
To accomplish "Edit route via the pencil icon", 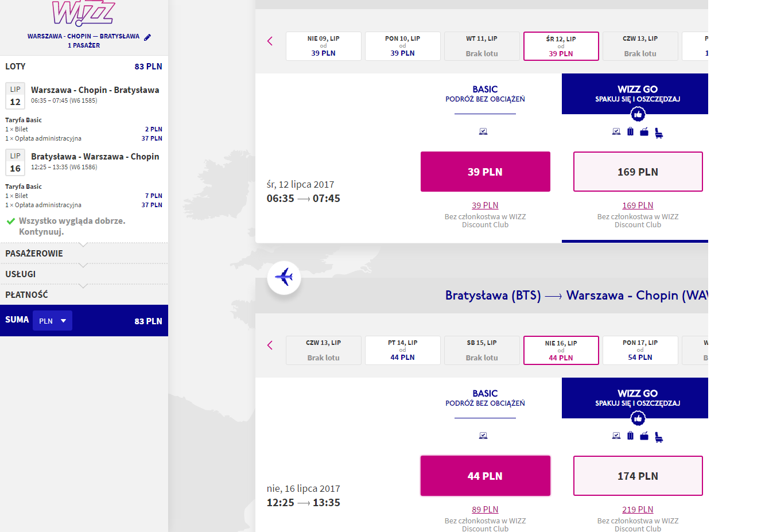I will tap(147, 37).
